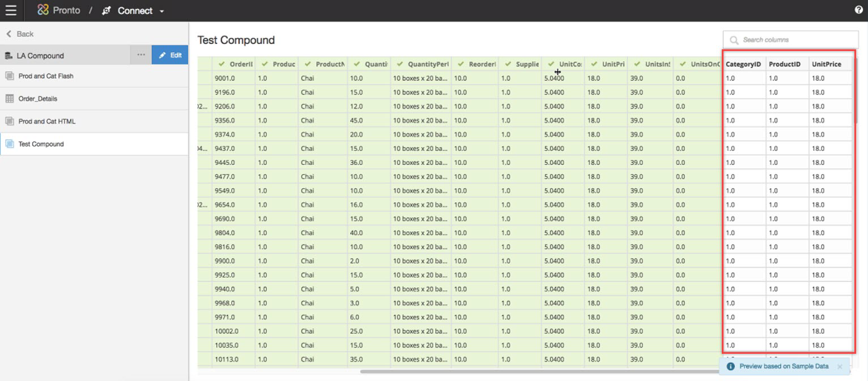Expand the Connect dropdown arrow

click(x=162, y=11)
